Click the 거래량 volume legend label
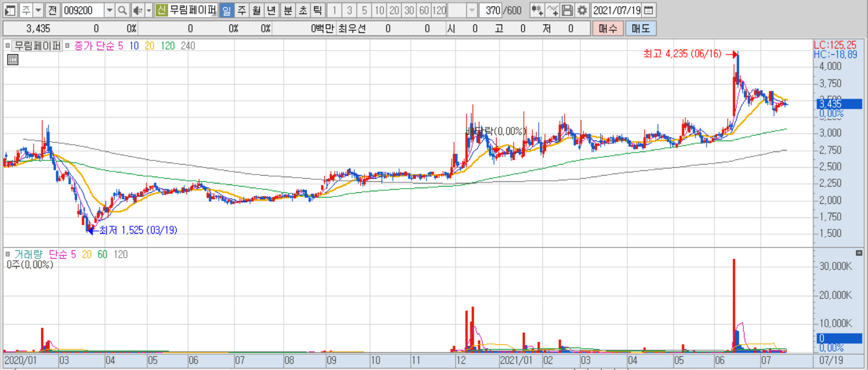This screenshot has height=370, width=868. pos(28,255)
